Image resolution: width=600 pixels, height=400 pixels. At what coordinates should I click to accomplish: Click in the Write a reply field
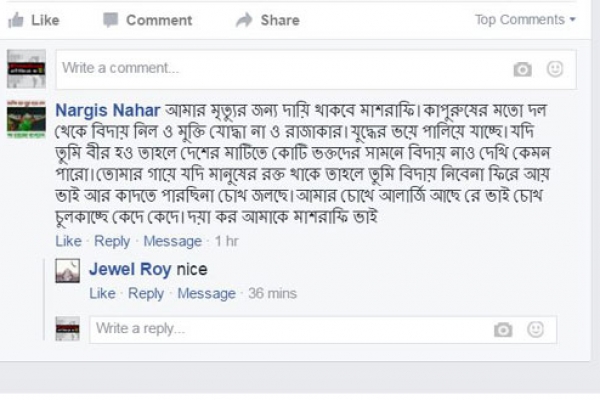(290, 329)
